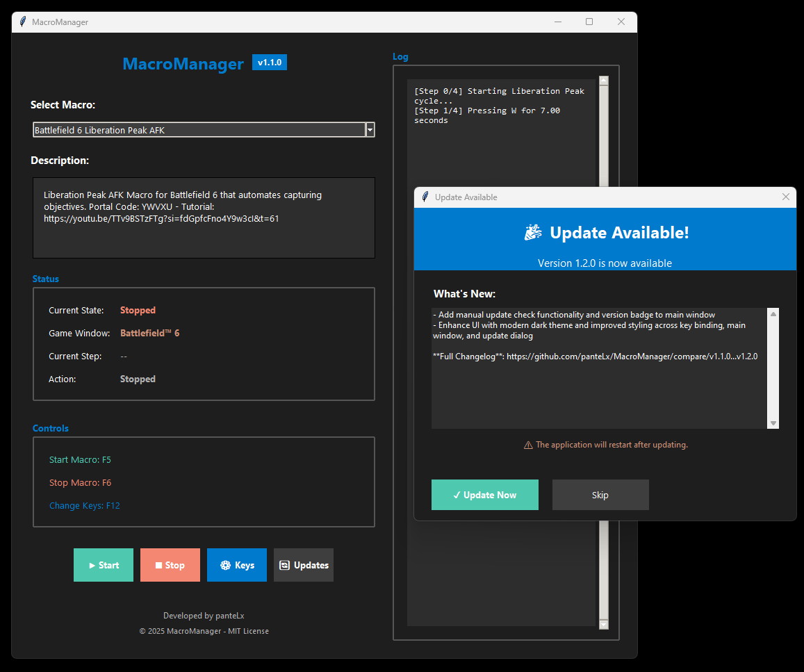Close the Update Available dialog
This screenshot has height=672, width=804.
pos(785,197)
